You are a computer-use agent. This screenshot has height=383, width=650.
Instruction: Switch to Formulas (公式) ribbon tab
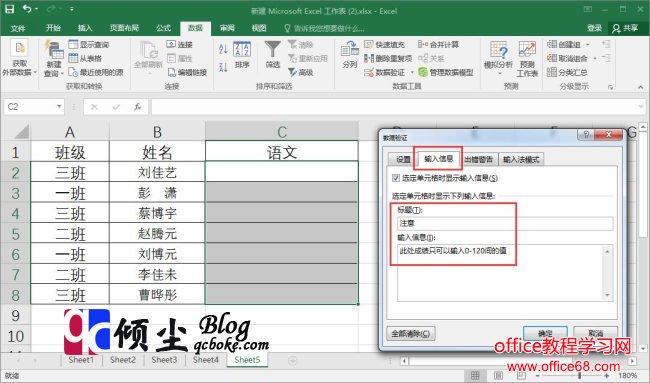pyautogui.click(x=163, y=28)
